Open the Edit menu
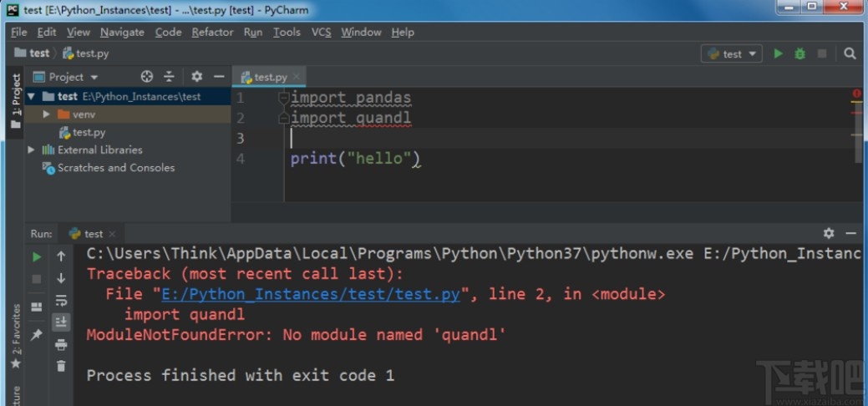 click(x=47, y=32)
